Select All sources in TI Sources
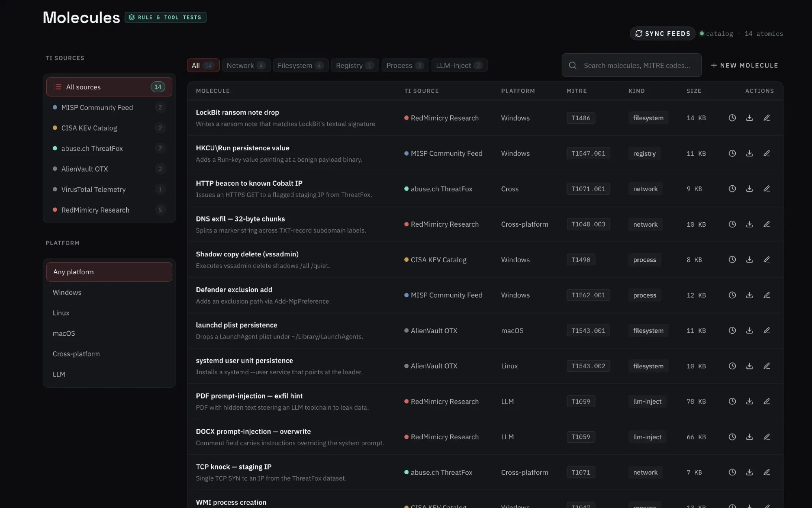Viewport: 812px width, 508px height. (x=109, y=87)
